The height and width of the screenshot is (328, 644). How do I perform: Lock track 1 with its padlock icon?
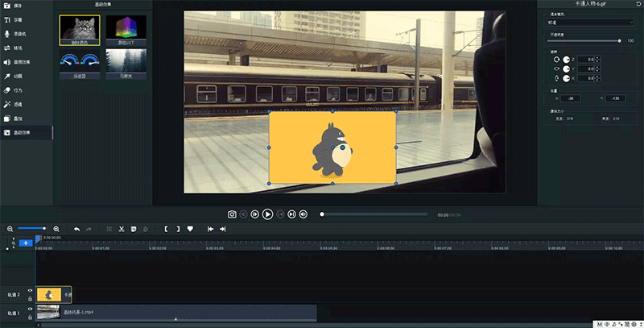(x=30, y=317)
